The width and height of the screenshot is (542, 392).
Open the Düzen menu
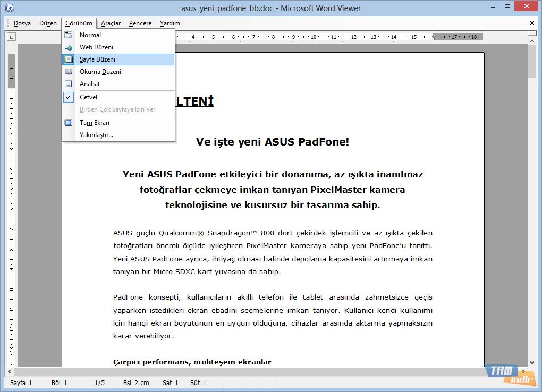tap(48, 23)
